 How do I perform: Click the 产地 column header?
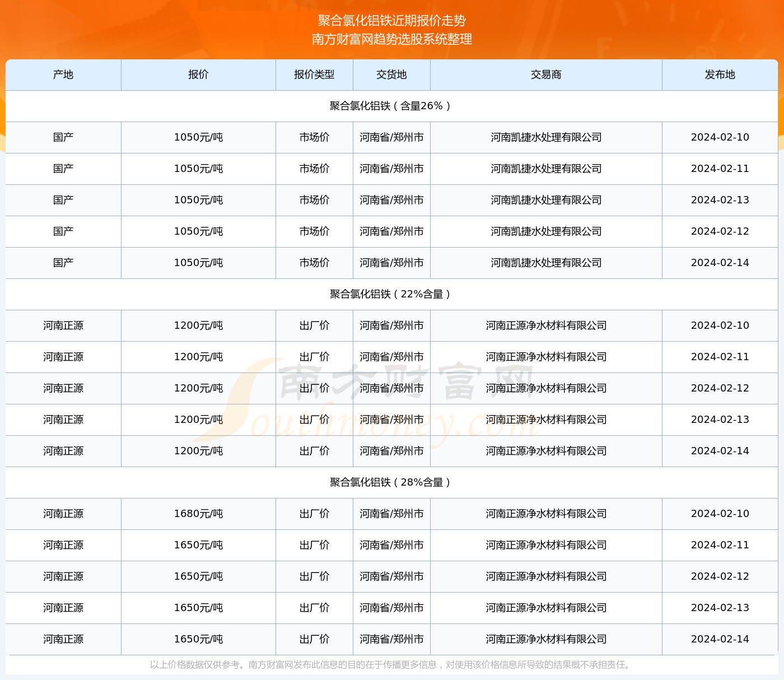[63, 74]
